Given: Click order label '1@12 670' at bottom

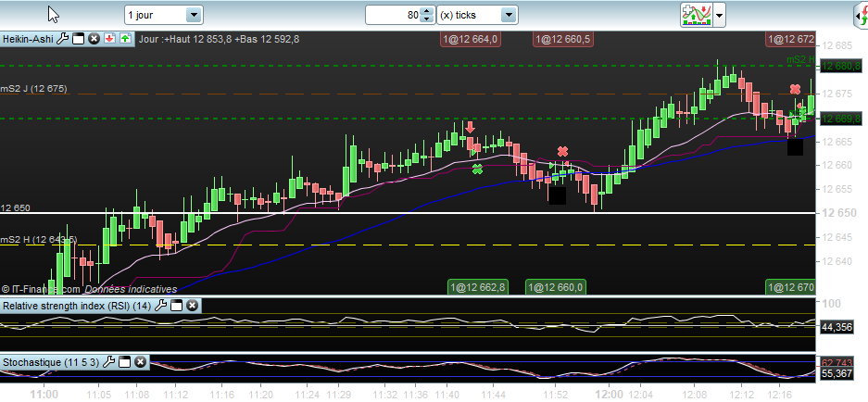Looking at the screenshot, I should point(790,287).
